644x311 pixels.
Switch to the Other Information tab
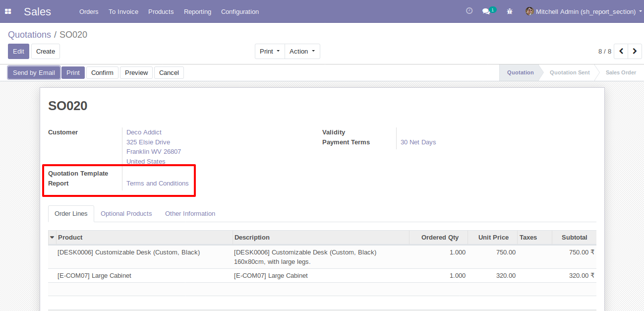(190, 214)
